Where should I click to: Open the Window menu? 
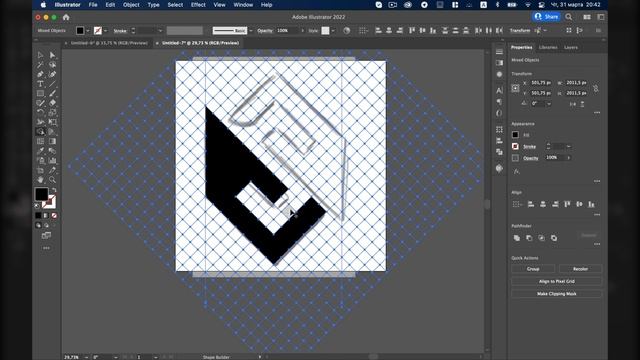click(x=243, y=5)
